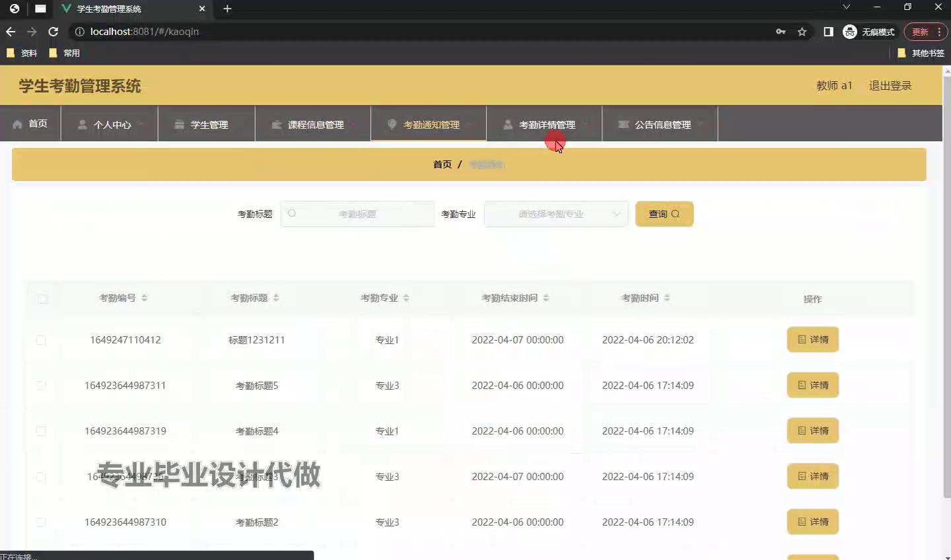Image resolution: width=951 pixels, height=560 pixels.
Task: Click the browser back arrow
Action: click(11, 32)
